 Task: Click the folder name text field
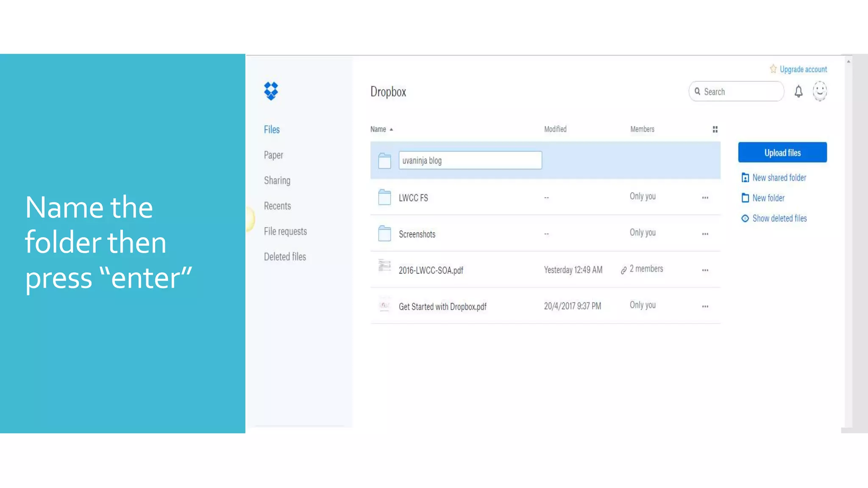470,161
